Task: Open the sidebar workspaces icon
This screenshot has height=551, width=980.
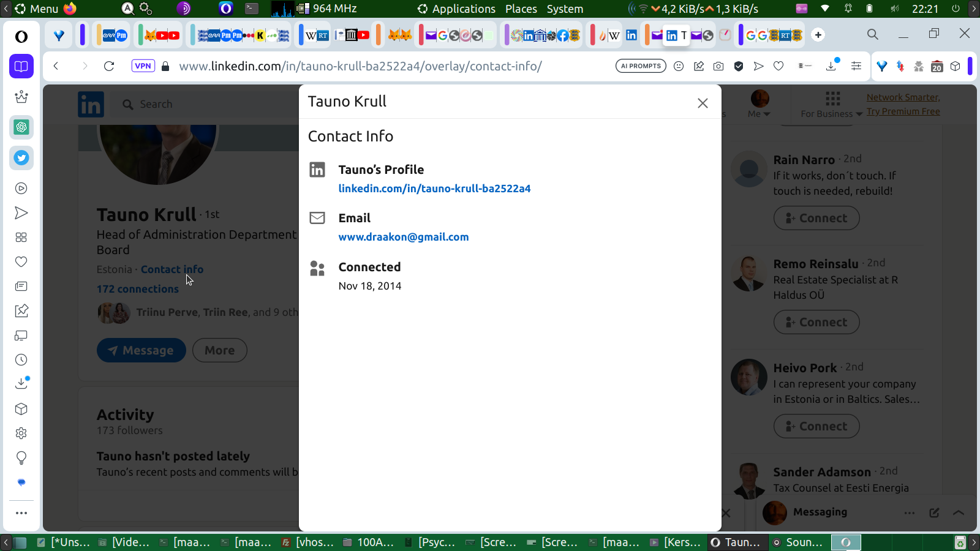Action: [x=21, y=66]
